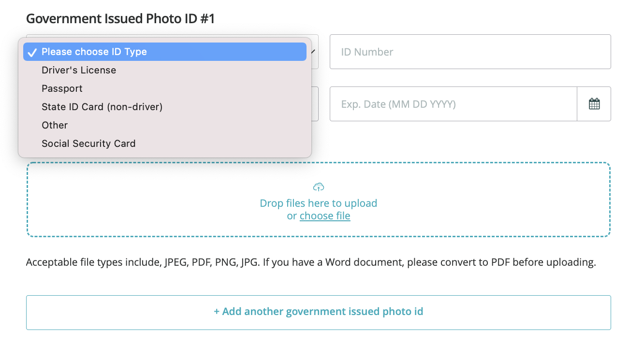Image resolution: width=644 pixels, height=344 pixels.
Task: Select Other from the ID type menu
Action: point(54,125)
